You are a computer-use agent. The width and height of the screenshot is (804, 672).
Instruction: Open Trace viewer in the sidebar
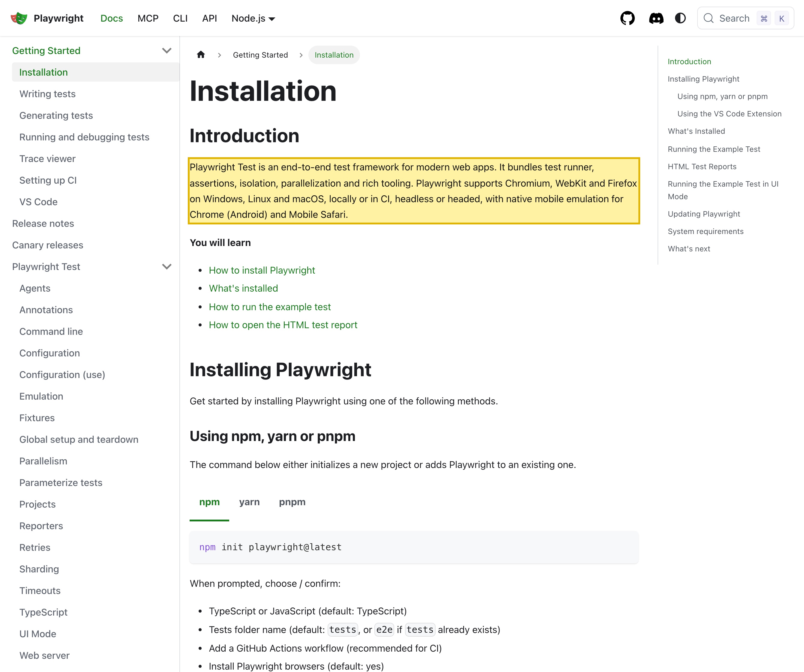point(47,158)
